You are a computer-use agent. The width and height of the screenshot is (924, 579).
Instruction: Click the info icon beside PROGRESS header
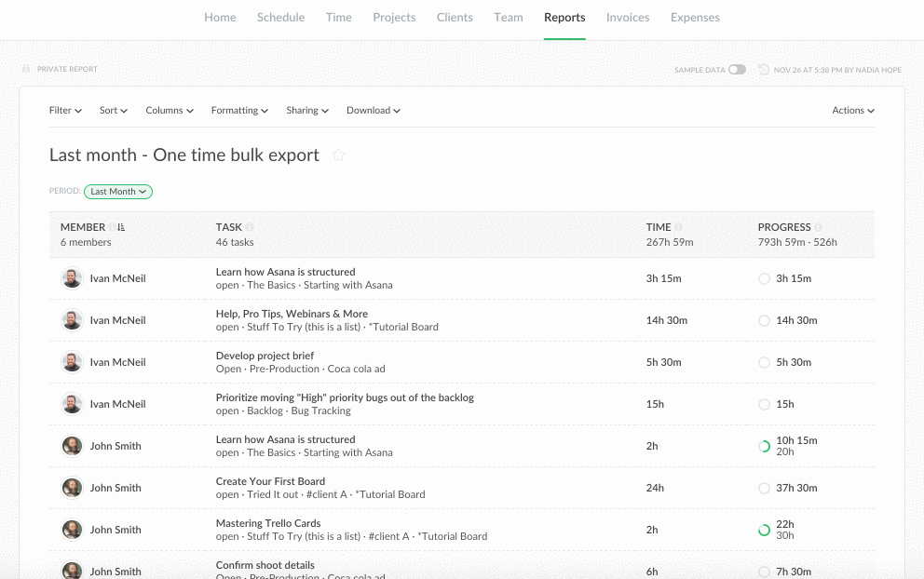pos(818,227)
